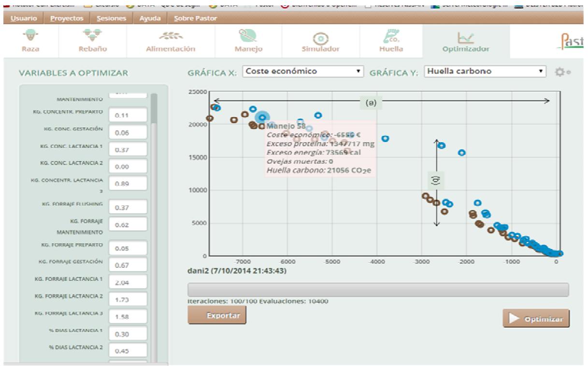The width and height of the screenshot is (588, 366).
Task: Focus the Kg. Conc. Gestación field
Action: (128, 132)
